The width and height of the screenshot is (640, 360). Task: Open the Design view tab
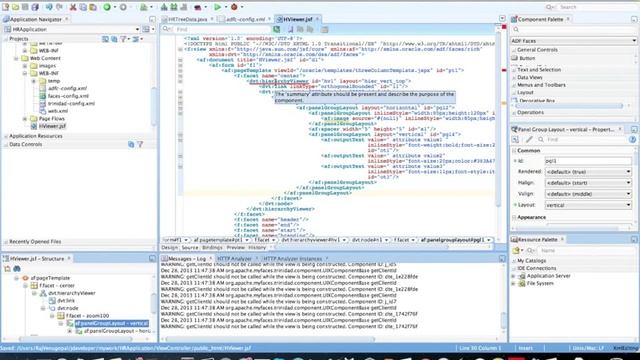[169, 248]
